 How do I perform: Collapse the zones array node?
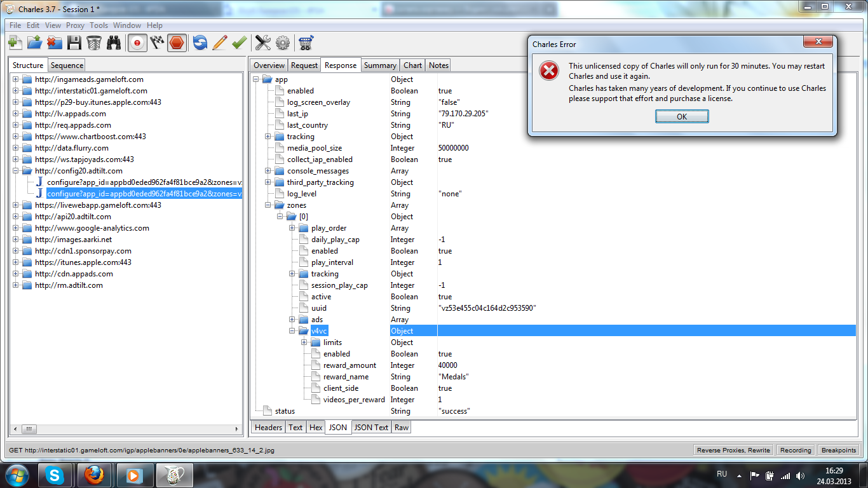point(268,205)
